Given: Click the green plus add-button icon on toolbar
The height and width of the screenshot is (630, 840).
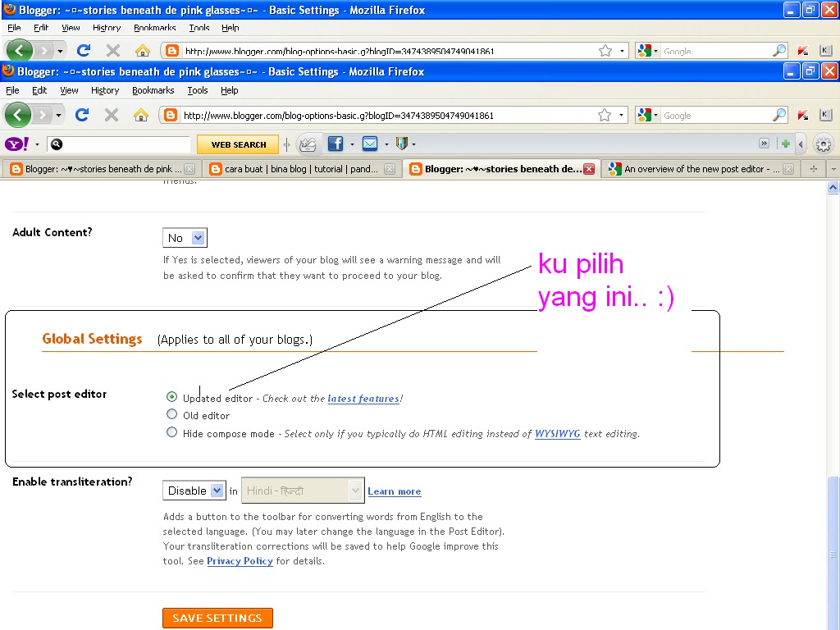Looking at the screenshot, I should pyautogui.click(x=786, y=144).
